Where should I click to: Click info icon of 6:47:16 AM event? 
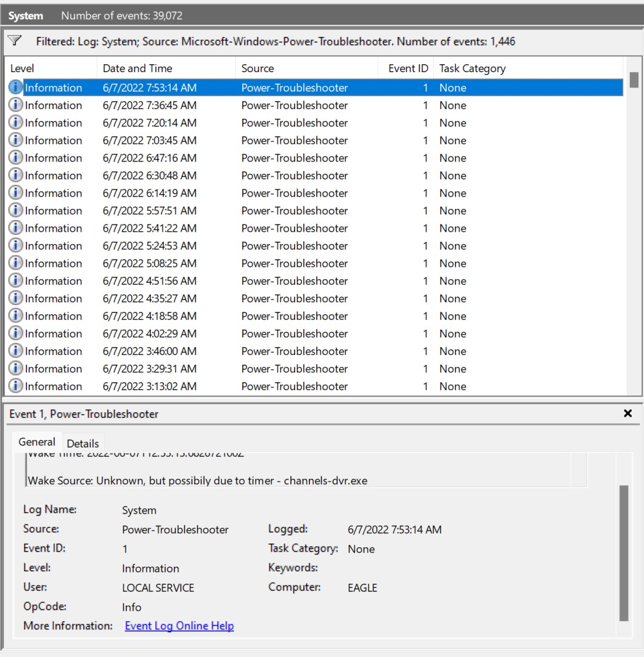coord(15,158)
